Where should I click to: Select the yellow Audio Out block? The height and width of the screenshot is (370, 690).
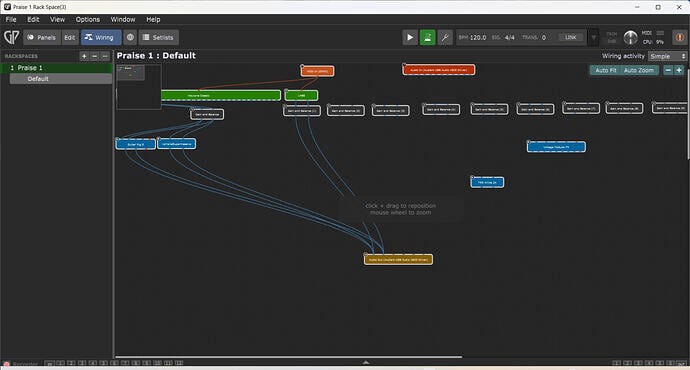click(x=398, y=260)
